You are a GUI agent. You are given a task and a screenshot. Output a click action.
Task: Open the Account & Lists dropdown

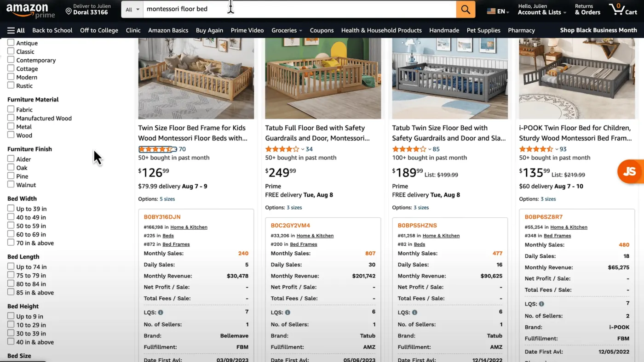(x=542, y=9)
